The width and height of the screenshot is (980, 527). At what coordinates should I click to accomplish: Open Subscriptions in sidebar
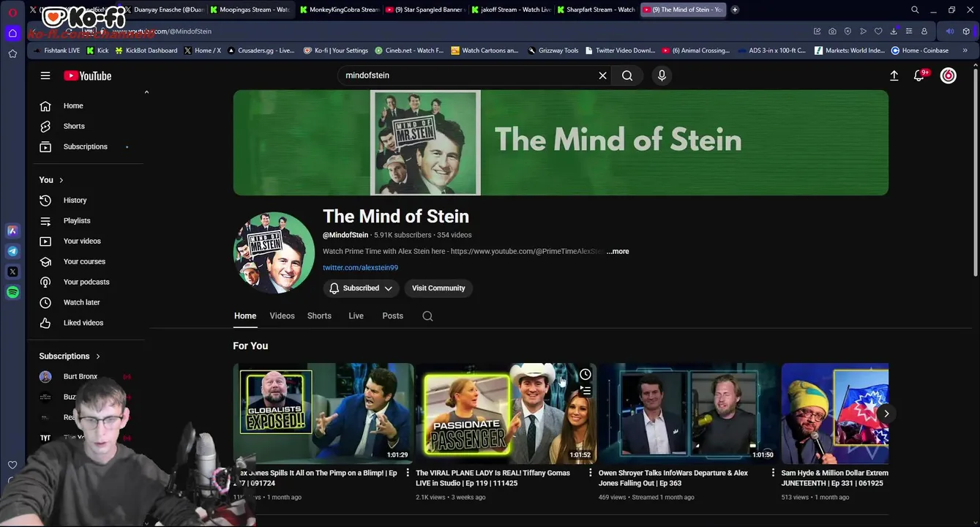click(x=85, y=146)
